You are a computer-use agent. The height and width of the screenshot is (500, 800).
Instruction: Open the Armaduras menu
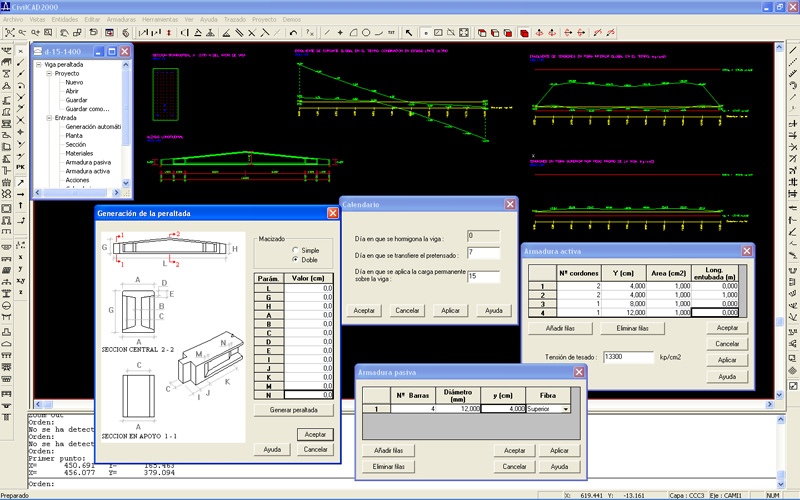pos(122,19)
